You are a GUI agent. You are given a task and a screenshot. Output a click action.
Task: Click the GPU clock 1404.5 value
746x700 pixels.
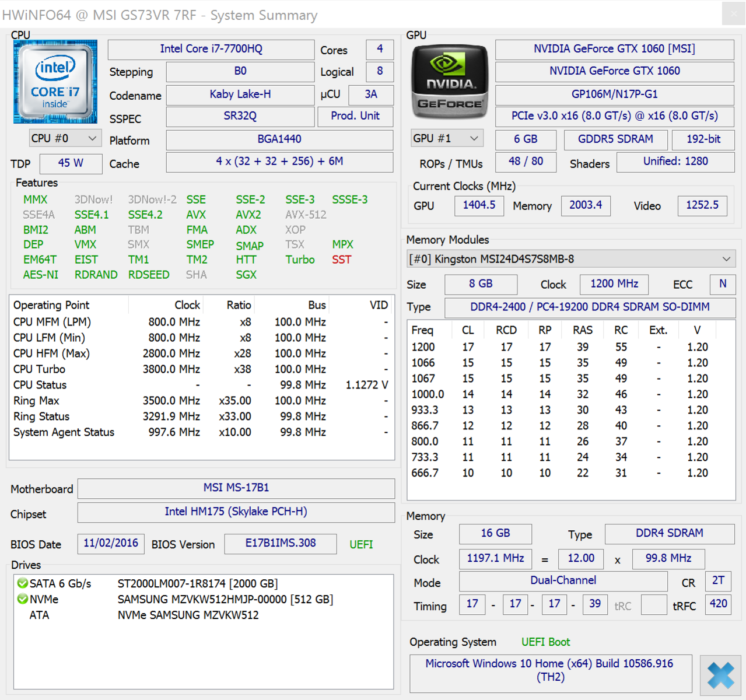point(479,205)
